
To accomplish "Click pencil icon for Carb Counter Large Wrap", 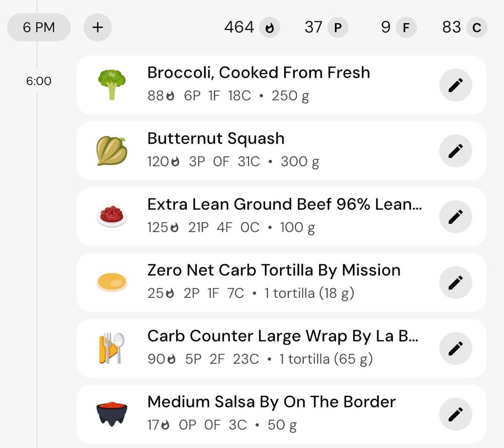I will [455, 348].
